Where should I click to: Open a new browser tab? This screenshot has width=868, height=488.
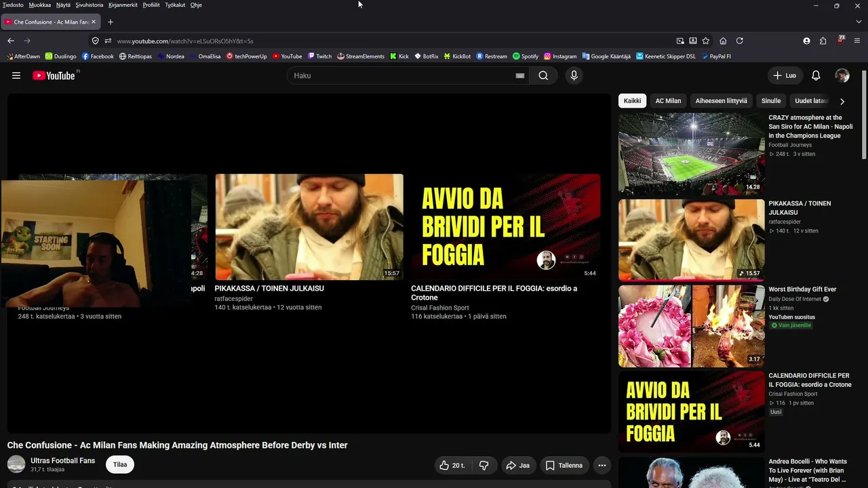tap(111, 22)
